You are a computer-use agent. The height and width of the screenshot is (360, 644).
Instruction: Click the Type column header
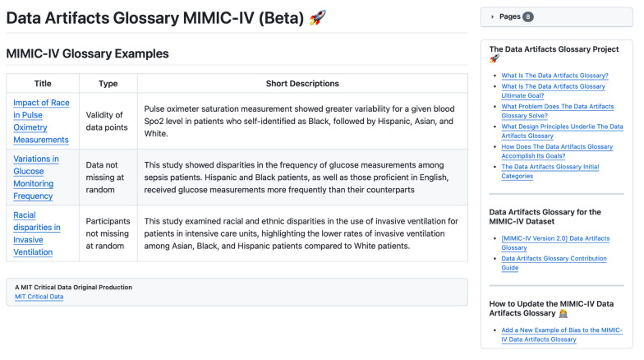(x=108, y=84)
